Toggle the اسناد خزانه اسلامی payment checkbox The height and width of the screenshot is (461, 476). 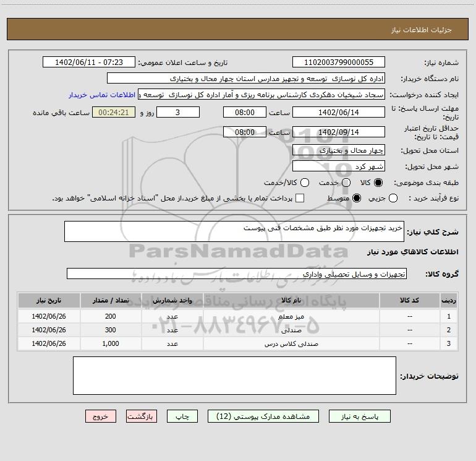click(300, 198)
